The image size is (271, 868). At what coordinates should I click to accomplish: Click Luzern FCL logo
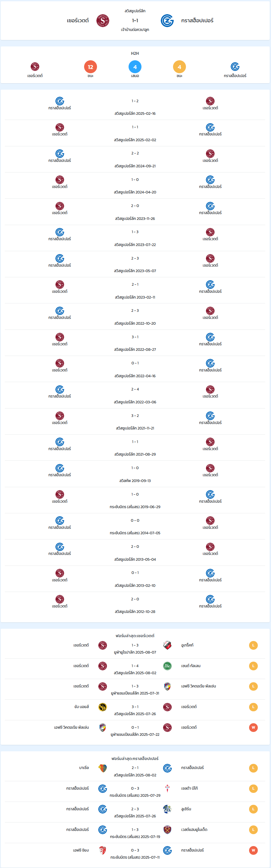[167, 809]
